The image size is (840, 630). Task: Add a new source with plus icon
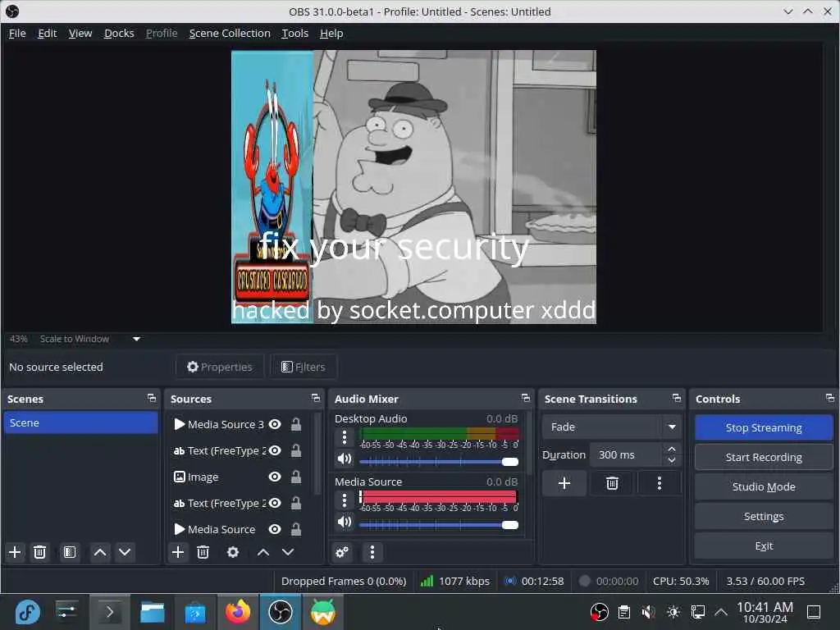178,552
